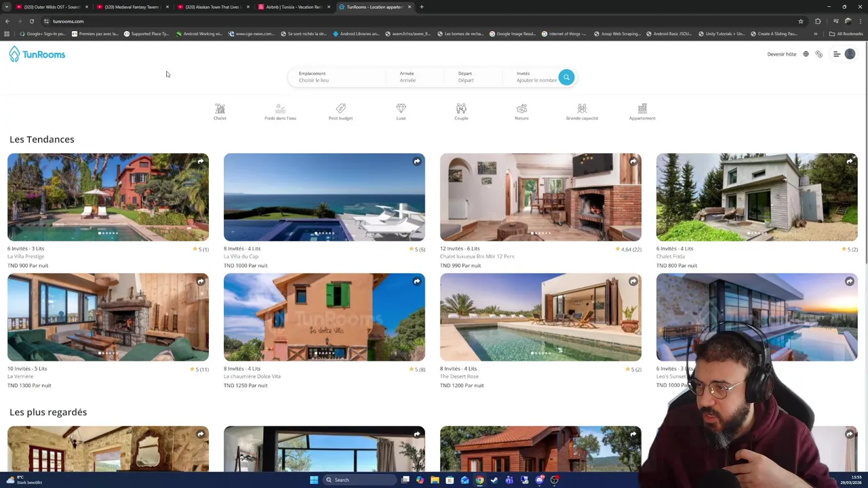Open the Départ date picker
This screenshot has height=488, width=868.
click(473, 77)
